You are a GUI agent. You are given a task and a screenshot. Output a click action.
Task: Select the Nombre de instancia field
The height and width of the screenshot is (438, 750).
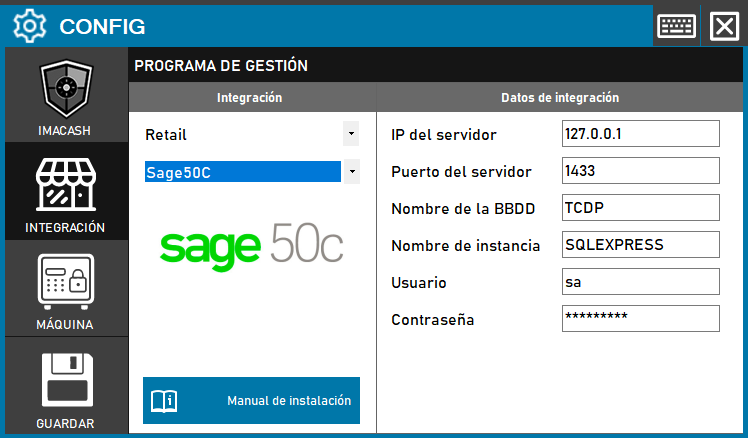(640, 245)
